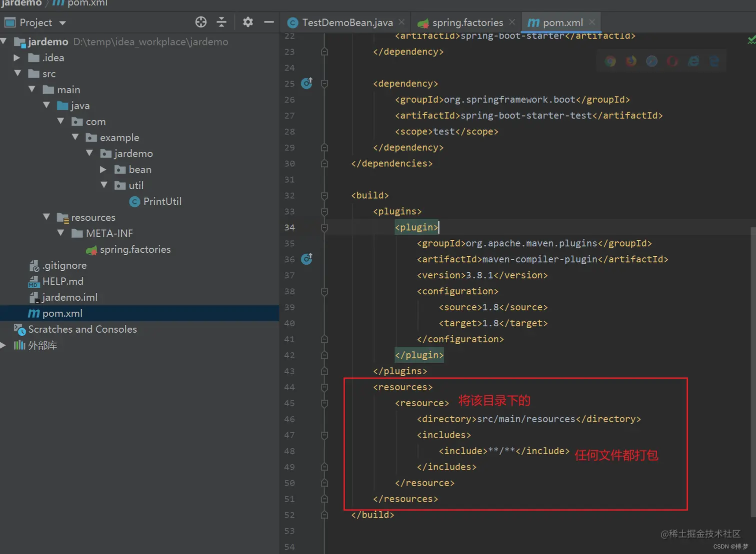Screen dimensions: 756x554
Task: Select HELP.md in the project tree
Action: pyautogui.click(x=62, y=281)
